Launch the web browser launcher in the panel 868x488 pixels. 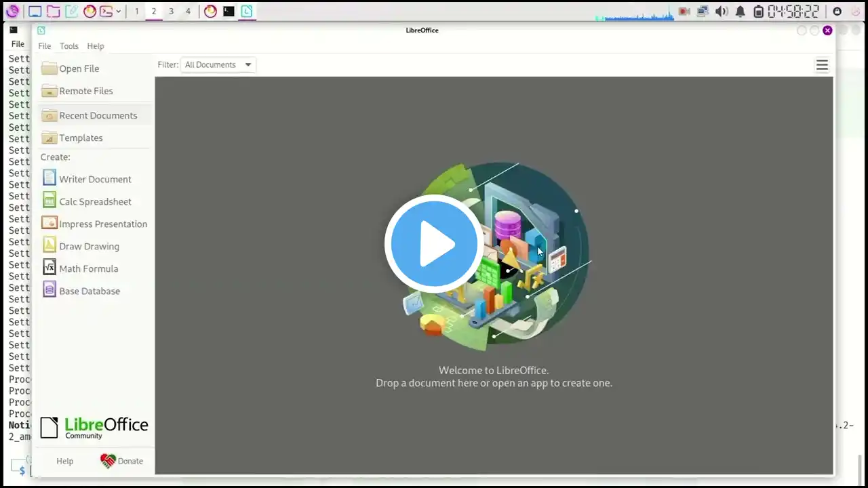[90, 11]
